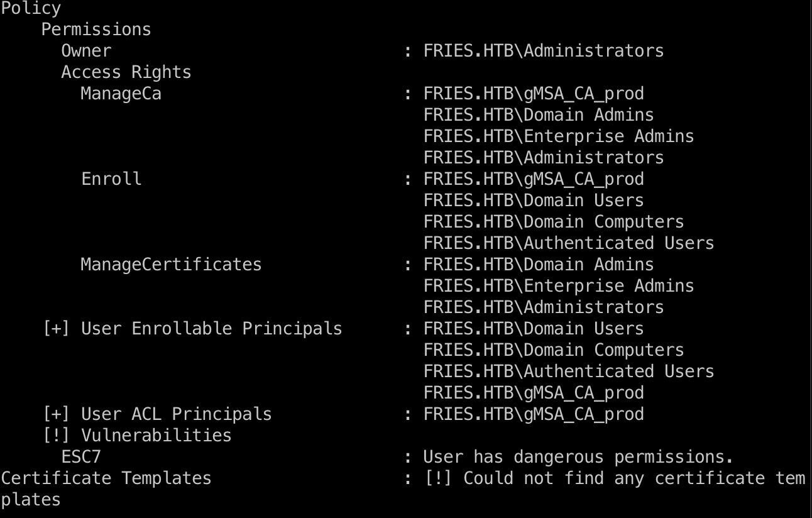Click the [!] before Could not find

pyautogui.click(x=438, y=478)
